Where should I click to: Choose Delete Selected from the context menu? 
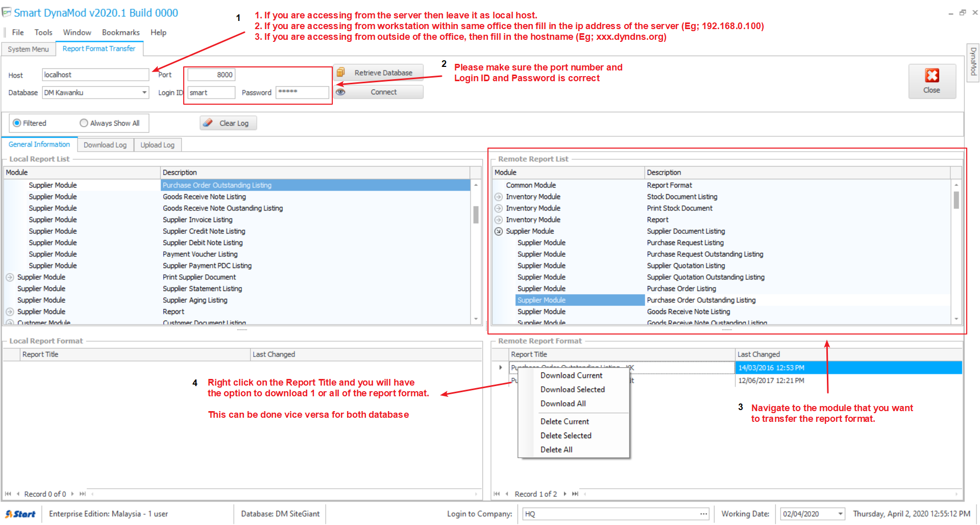pos(566,436)
